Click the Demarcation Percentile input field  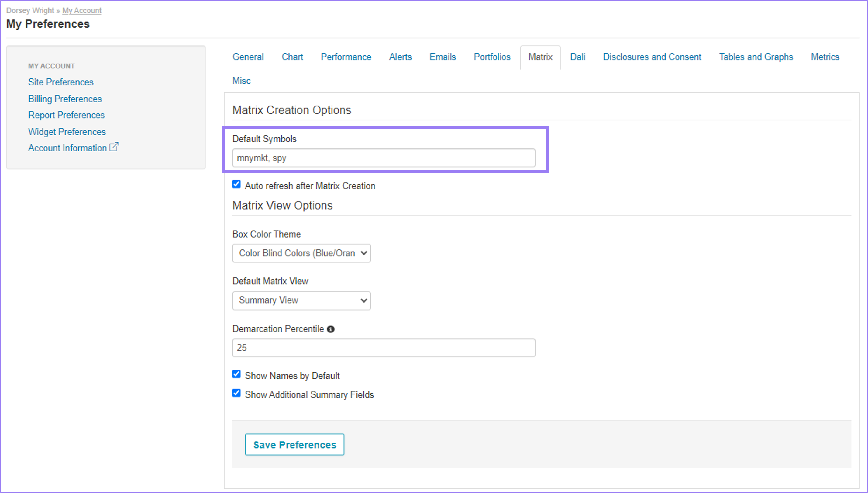pyautogui.click(x=384, y=348)
